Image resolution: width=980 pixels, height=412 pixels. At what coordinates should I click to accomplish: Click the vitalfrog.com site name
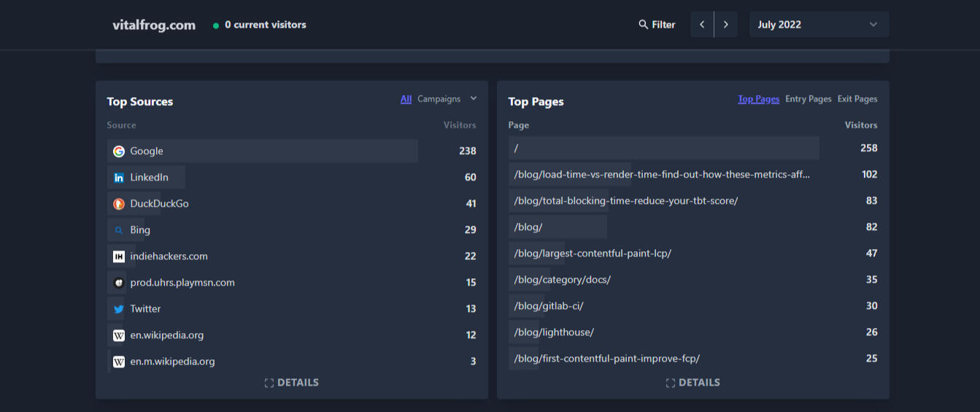[x=154, y=25]
